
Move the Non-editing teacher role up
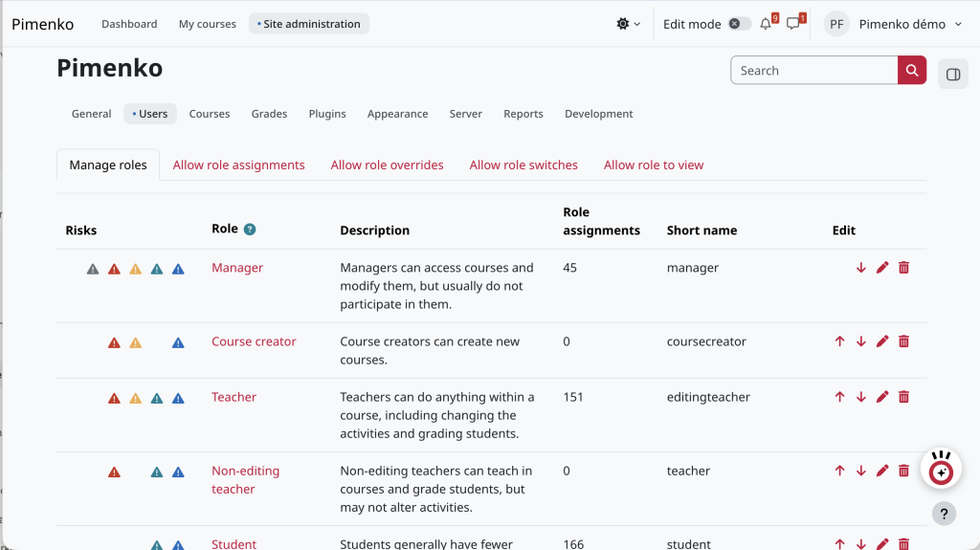tap(839, 471)
